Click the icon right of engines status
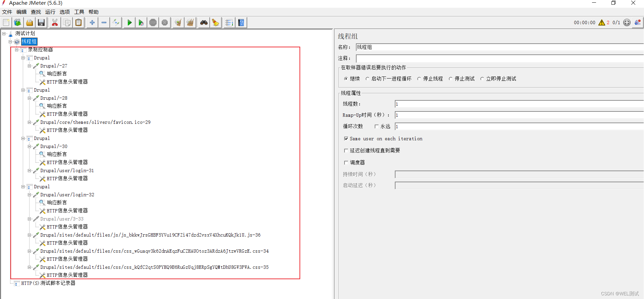 pyautogui.click(x=638, y=22)
